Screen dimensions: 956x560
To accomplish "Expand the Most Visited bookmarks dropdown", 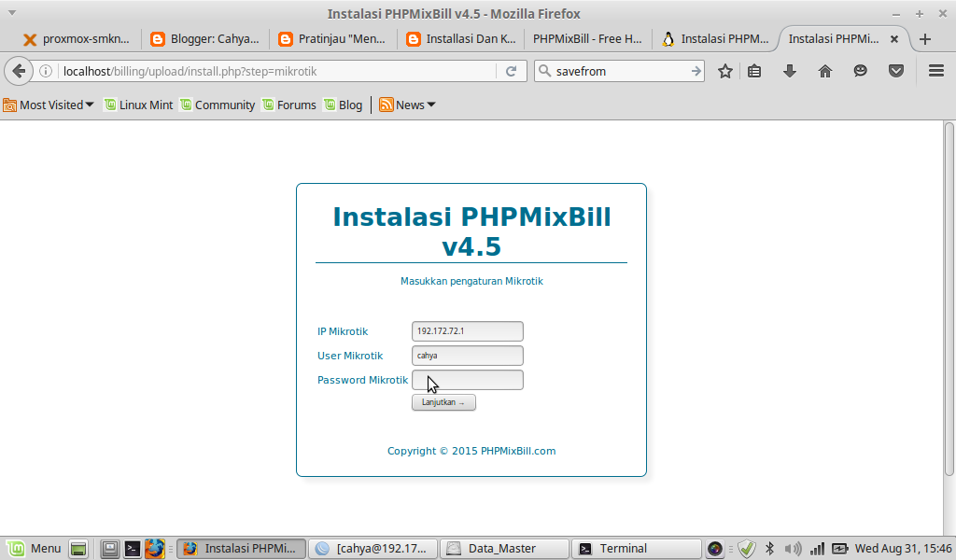I will point(49,105).
